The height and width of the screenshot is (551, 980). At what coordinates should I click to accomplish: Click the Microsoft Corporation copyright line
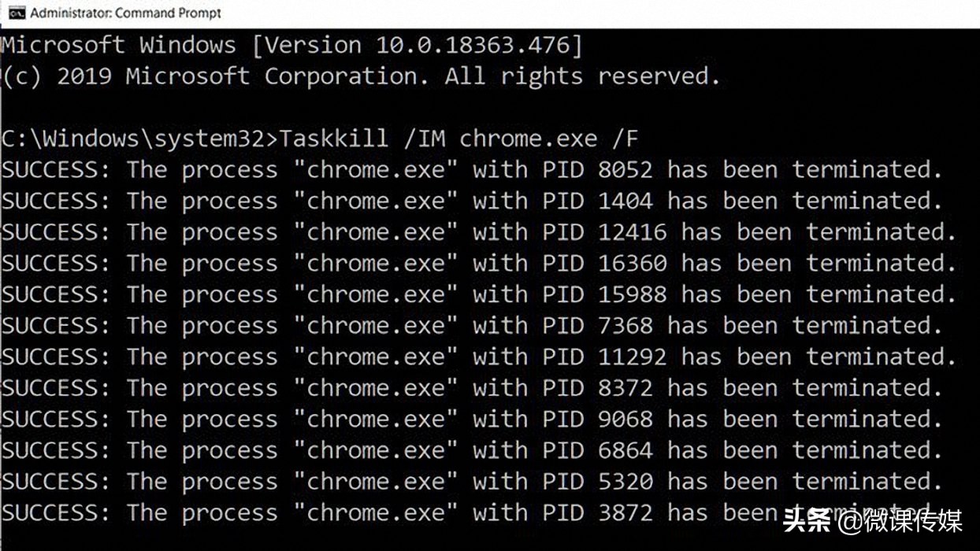point(361,76)
